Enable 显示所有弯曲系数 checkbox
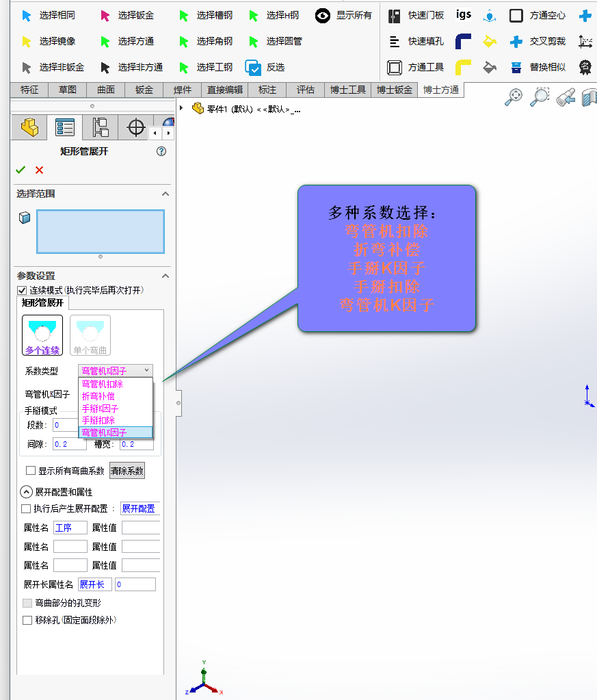Viewport: 597px width, 700px height. click(x=31, y=471)
